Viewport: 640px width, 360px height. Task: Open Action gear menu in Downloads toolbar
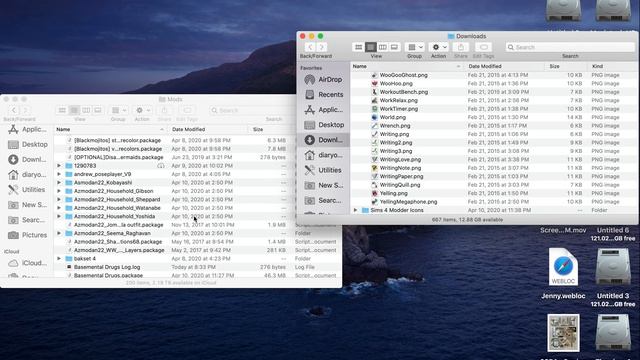click(x=439, y=47)
